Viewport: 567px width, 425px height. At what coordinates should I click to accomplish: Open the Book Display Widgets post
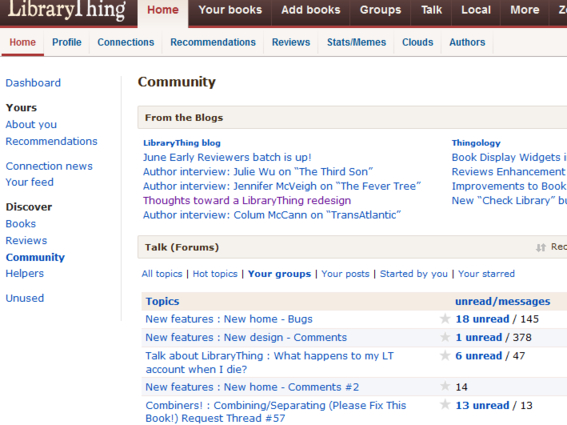(x=509, y=157)
